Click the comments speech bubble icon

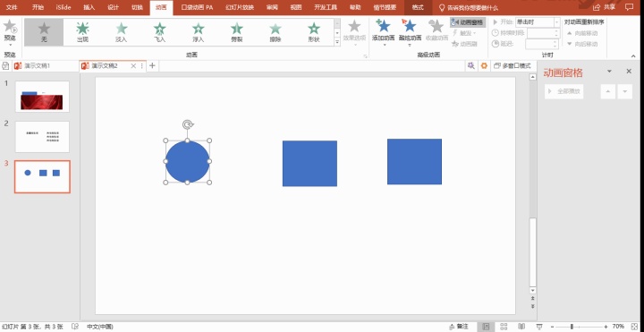[629, 7]
